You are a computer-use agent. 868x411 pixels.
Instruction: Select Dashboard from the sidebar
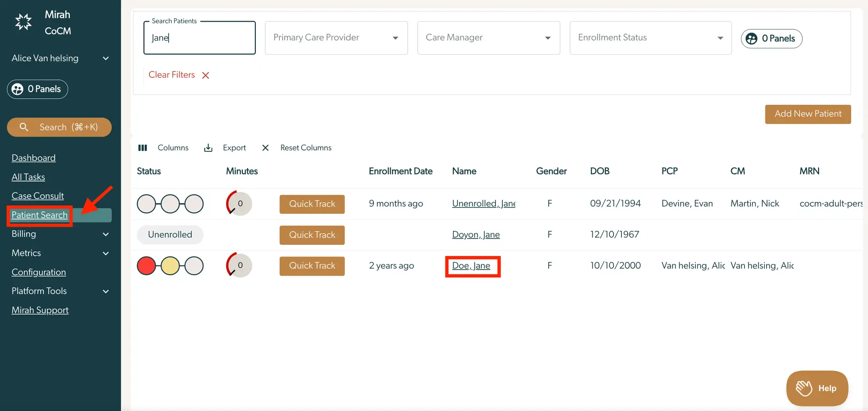pyautogui.click(x=33, y=158)
